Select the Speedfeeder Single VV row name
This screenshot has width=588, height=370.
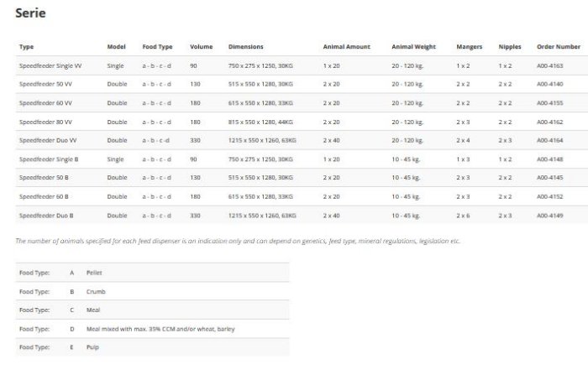pyautogui.click(x=50, y=65)
